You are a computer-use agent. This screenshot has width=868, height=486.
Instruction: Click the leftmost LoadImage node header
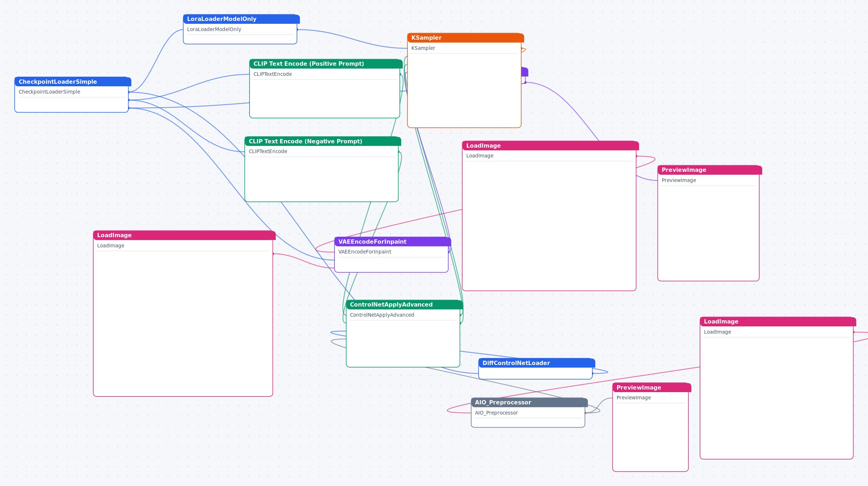pos(184,235)
